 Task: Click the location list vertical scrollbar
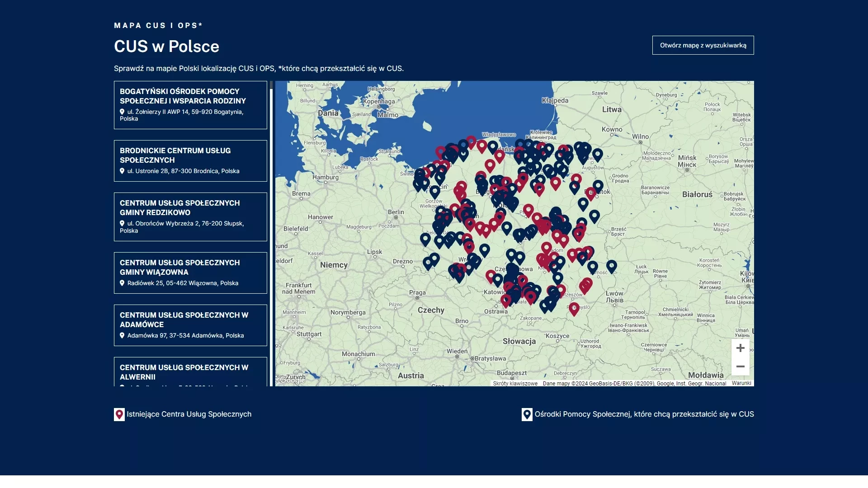coord(271,234)
